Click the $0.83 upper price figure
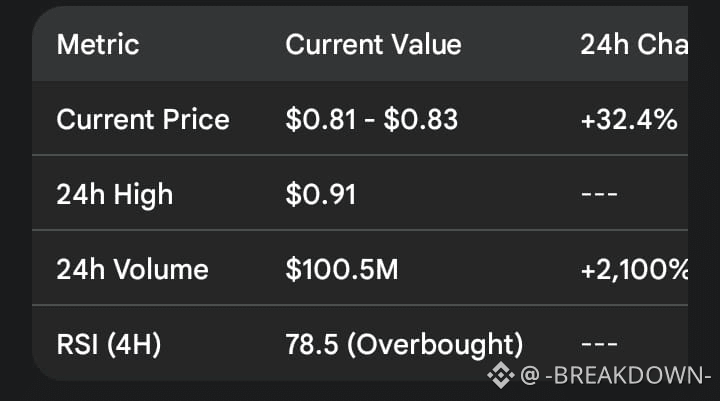Screen dimensions: 720x401 pos(421,119)
